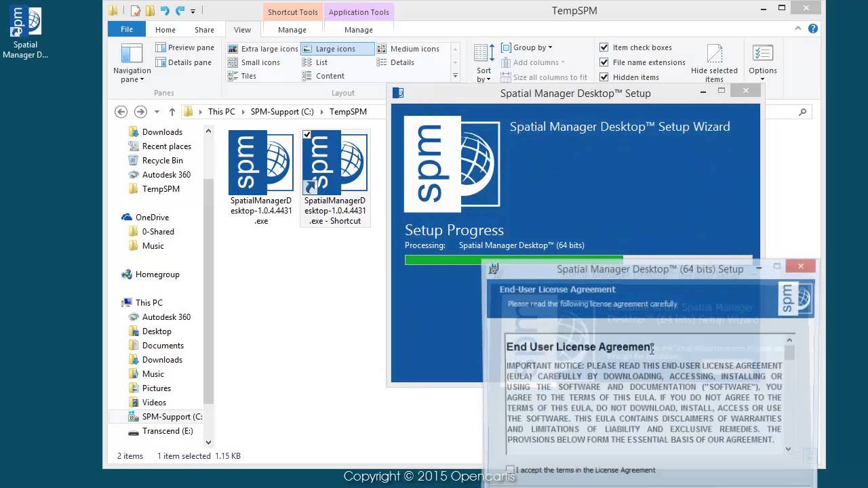Uncheck the exe Shortcut item checkbox
868x488 pixels.
pos(307,135)
